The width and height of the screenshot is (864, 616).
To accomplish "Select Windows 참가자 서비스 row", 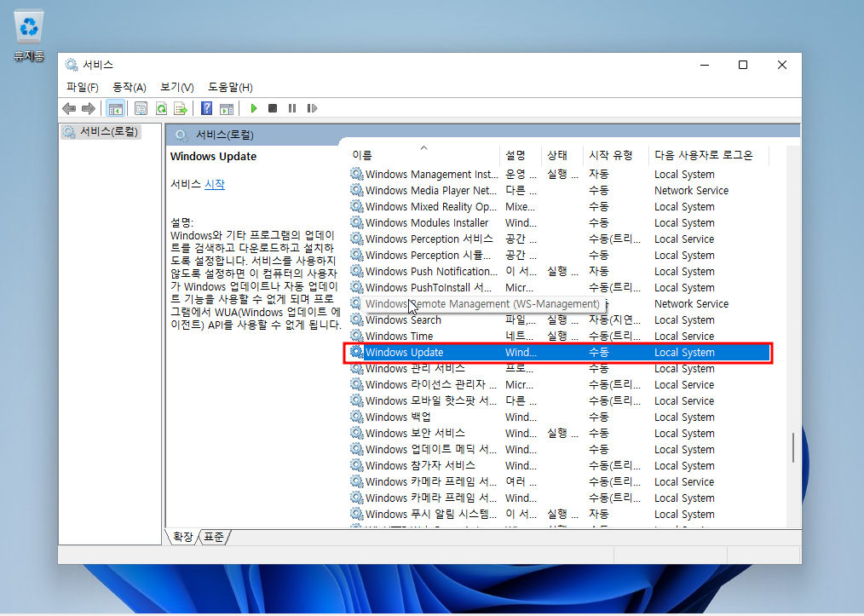I will (x=559, y=465).
